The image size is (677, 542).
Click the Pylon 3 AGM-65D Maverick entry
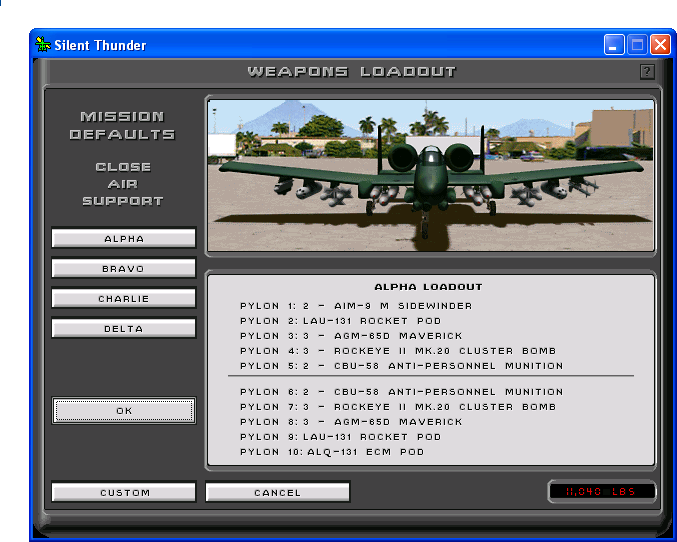pos(351,336)
